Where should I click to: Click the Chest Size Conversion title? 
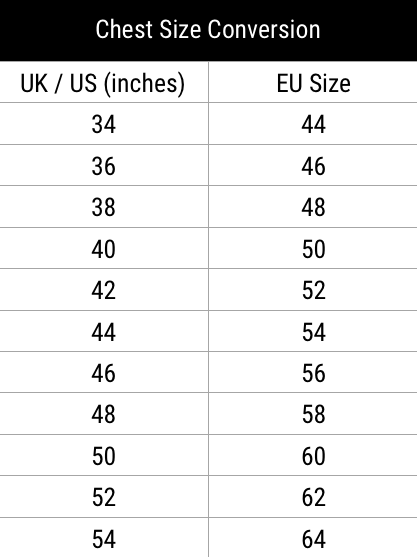click(x=208, y=29)
